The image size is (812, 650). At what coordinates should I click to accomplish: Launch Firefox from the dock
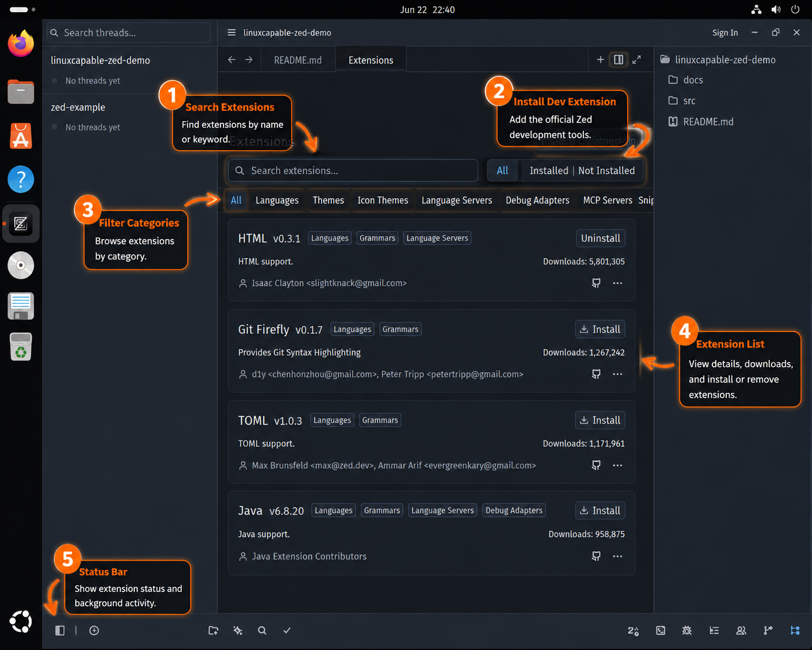21,43
